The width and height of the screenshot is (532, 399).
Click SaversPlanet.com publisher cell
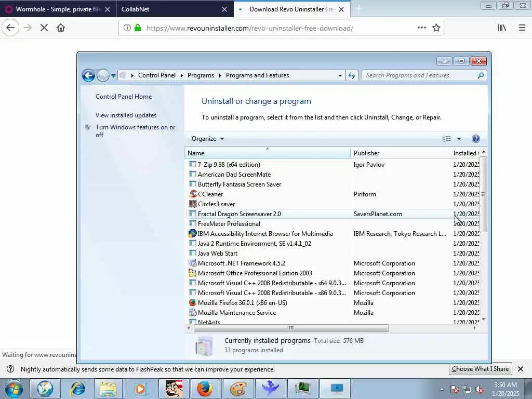click(x=378, y=214)
